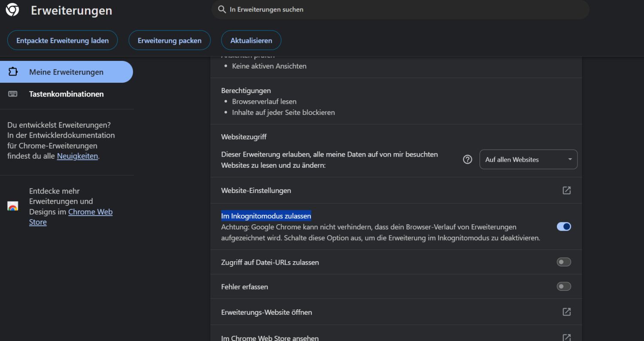
Task: Click Entpackte Erweiterung laden button
Action: coord(63,41)
